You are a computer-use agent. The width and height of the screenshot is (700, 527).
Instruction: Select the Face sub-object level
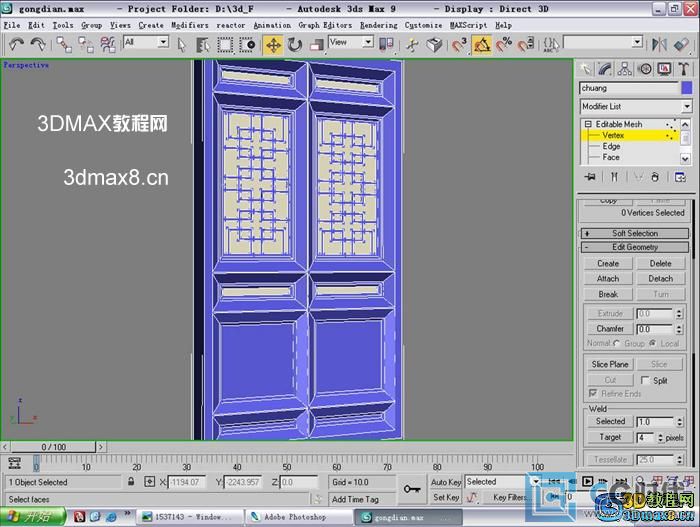coord(611,157)
